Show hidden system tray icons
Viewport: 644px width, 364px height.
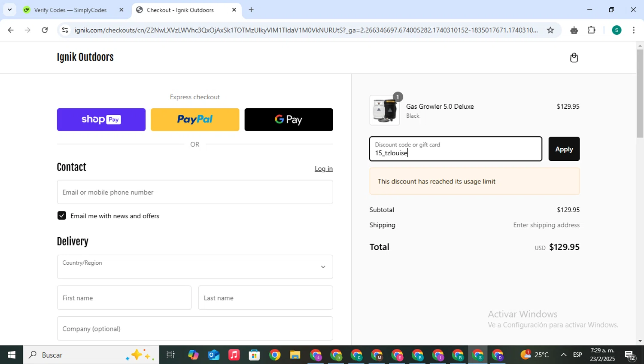coord(563,355)
